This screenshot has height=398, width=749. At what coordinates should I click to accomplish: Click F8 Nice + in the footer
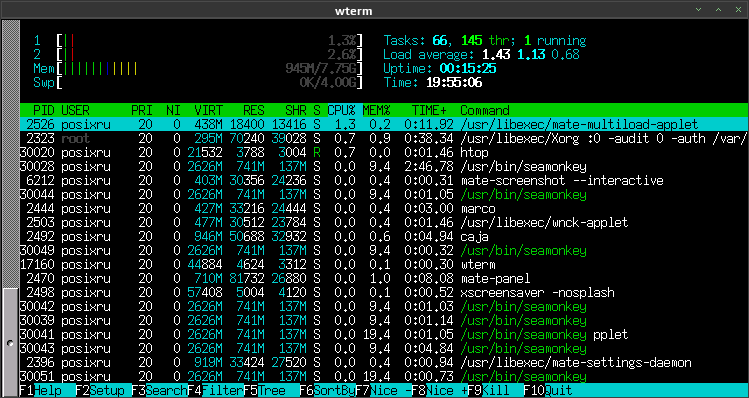pyautogui.click(x=439, y=390)
